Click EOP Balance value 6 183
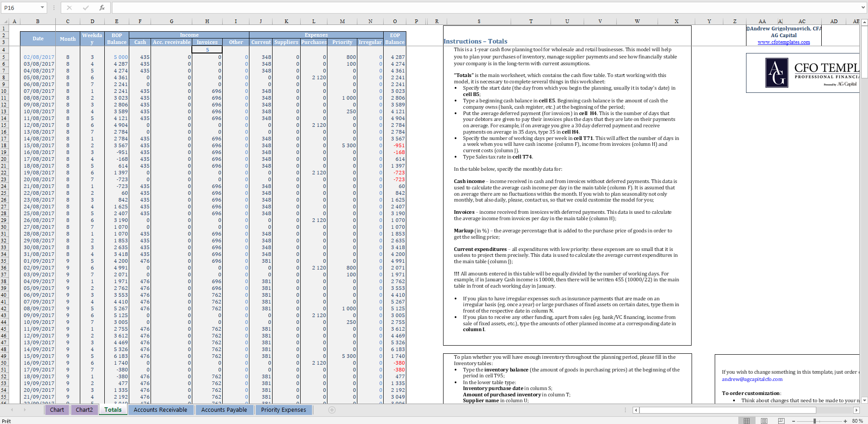The height and width of the screenshot is (424, 868). tap(395, 349)
